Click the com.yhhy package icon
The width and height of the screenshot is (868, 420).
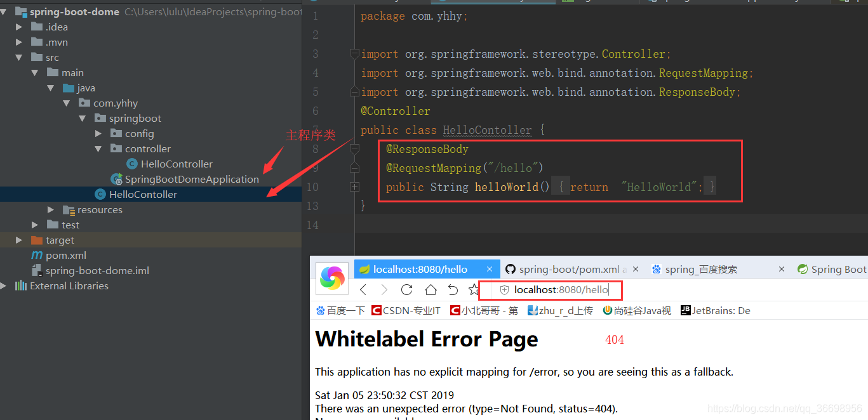coord(84,103)
